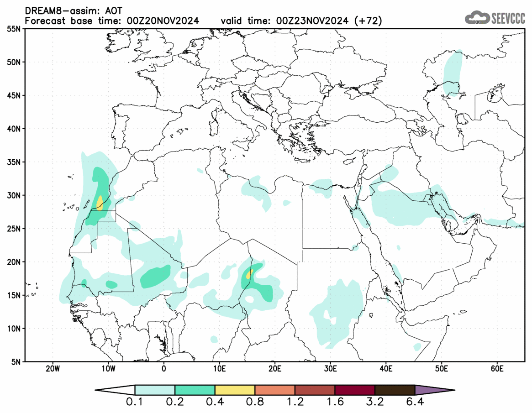The width and height of the screenshot is (532, 413).
Task: Click the forecast base time '00Z20NOV2024'
Action: click(x=163, y=21)
